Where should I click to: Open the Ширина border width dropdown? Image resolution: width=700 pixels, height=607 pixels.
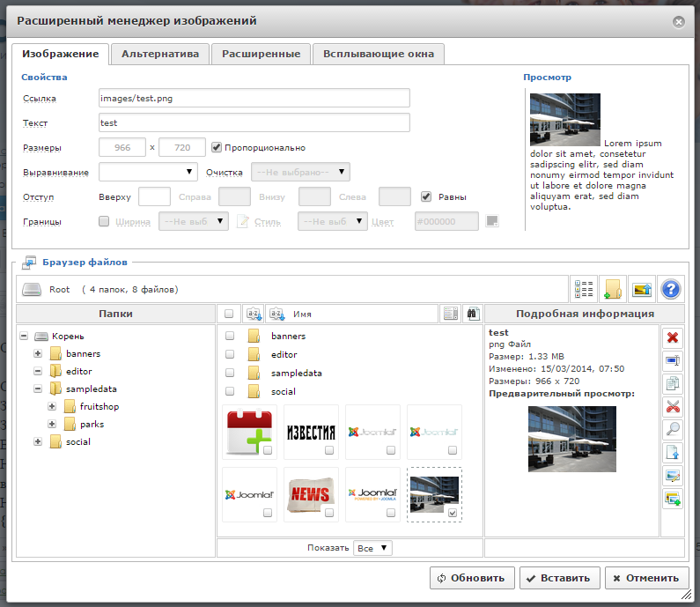(x=194, y=221)
